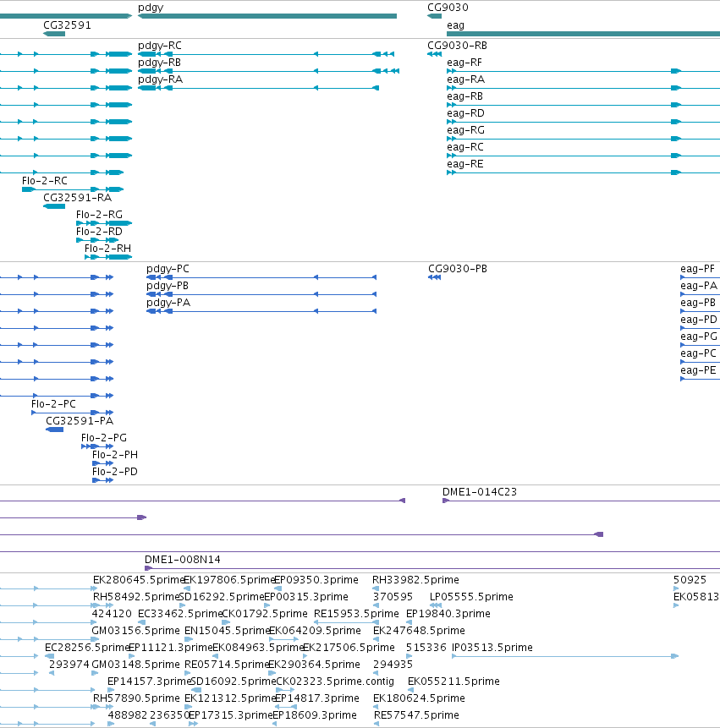Select the eag-PD protein label
This screenshot has width=720, height=728.
(x=699, y=320)
